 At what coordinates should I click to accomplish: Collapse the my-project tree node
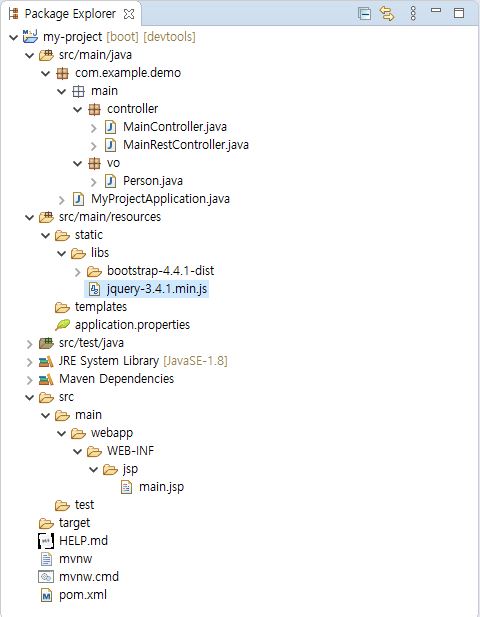coord(14,37)
